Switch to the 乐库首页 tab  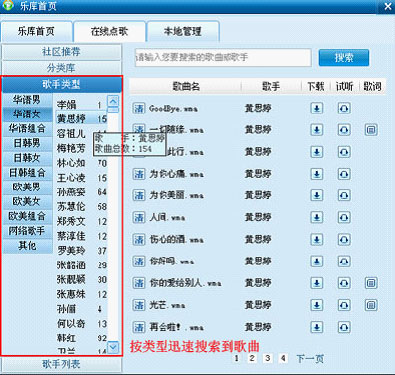coord(36,31)
